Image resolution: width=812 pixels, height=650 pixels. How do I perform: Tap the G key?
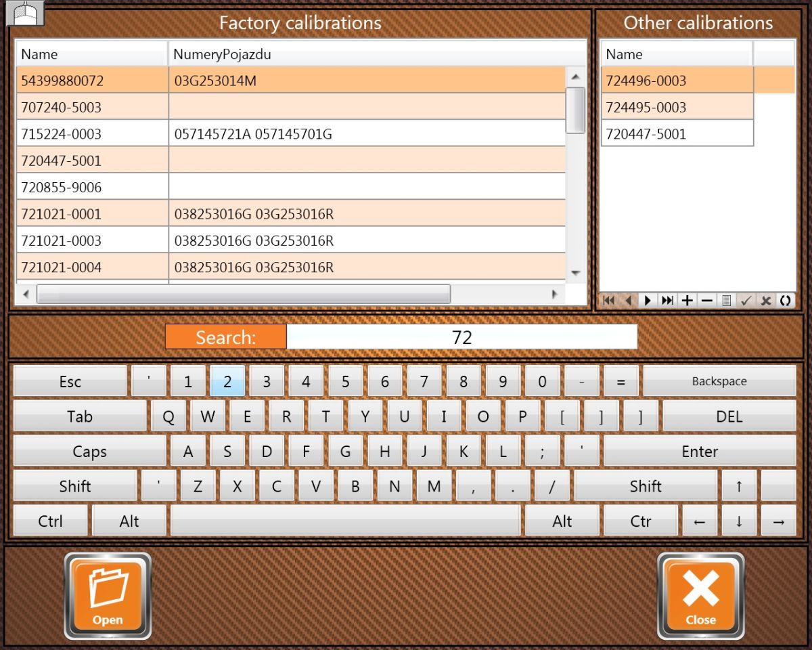[x=346, y=452]
